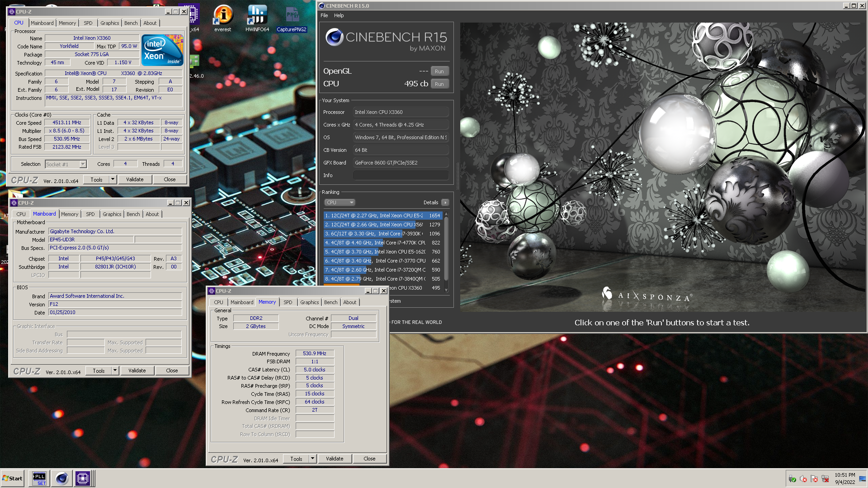The width and height of the screenshot is (868, 488).
Task: Open the Help menu in Cinebench
Action: point(339,15)
